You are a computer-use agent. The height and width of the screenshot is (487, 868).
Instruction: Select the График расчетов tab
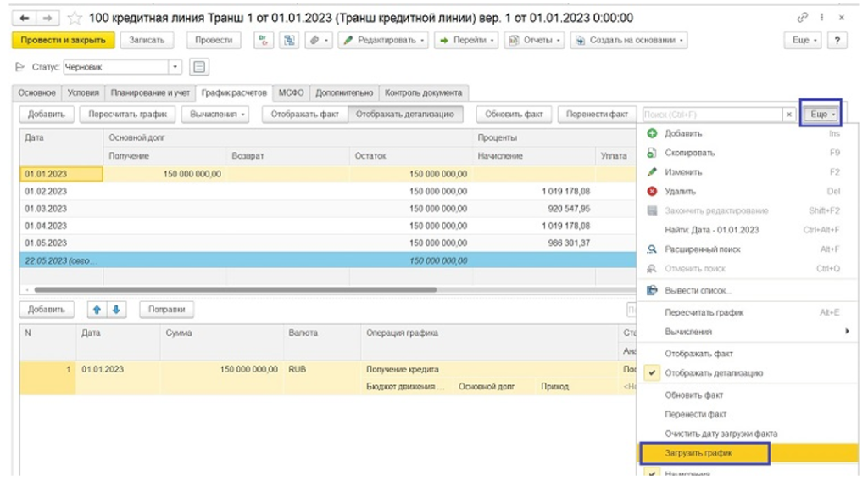point(234,93)
